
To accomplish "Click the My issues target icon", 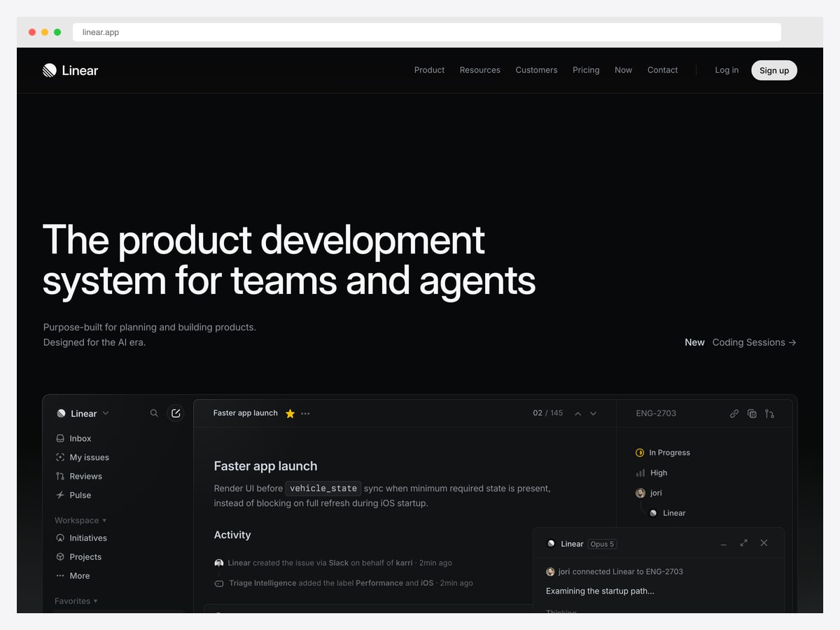I will (x=60, y=457).
